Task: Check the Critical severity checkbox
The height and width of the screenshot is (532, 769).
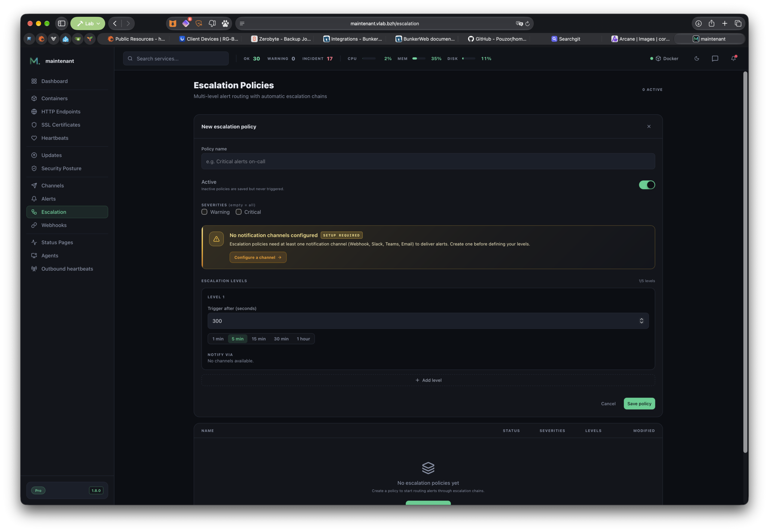Action: point(239,212)
